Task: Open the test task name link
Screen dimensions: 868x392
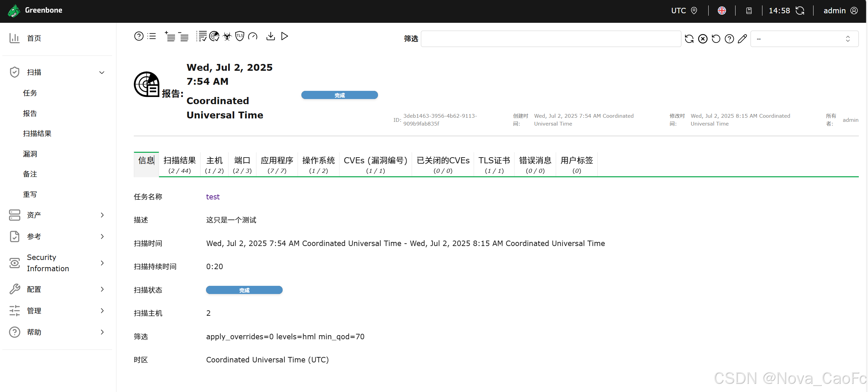Action: [212, 197]
